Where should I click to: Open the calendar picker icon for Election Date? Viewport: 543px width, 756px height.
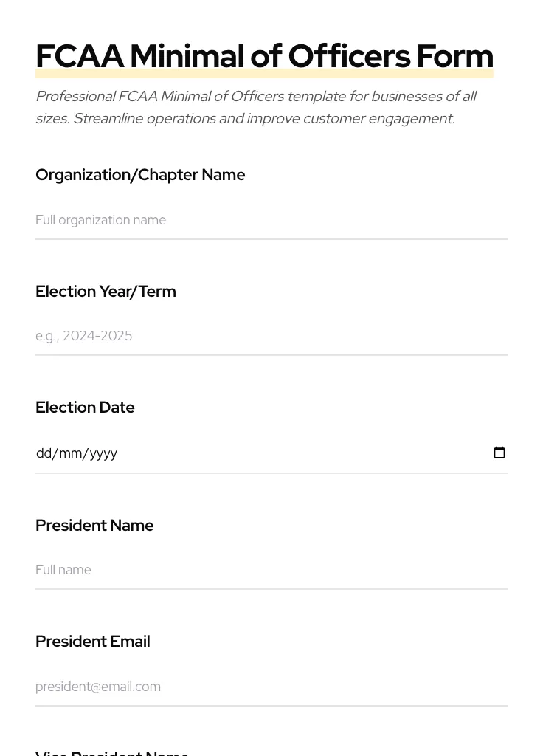(499, 453)
